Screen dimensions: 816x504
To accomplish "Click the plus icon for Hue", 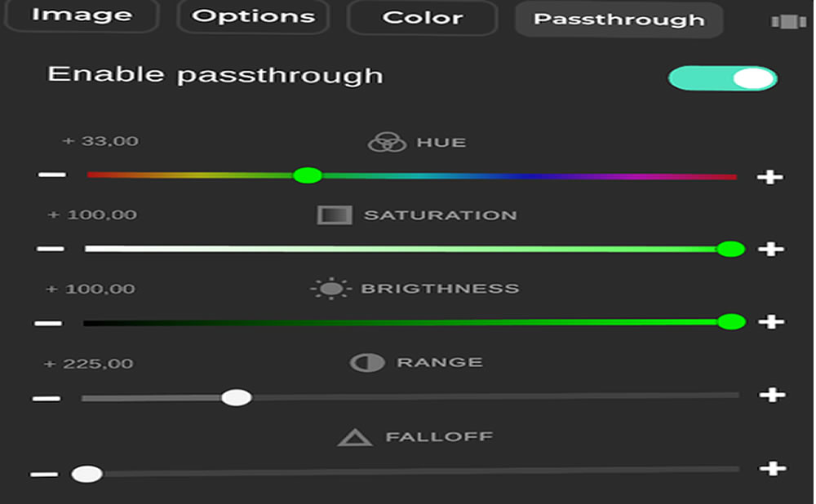I will tap(769, 176).
